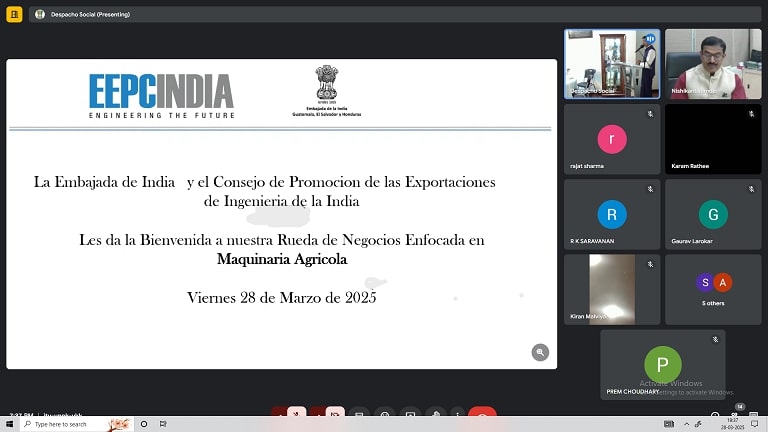
Task: Click the yellow Google Meet icon
Action: click(x=14, y=14)
